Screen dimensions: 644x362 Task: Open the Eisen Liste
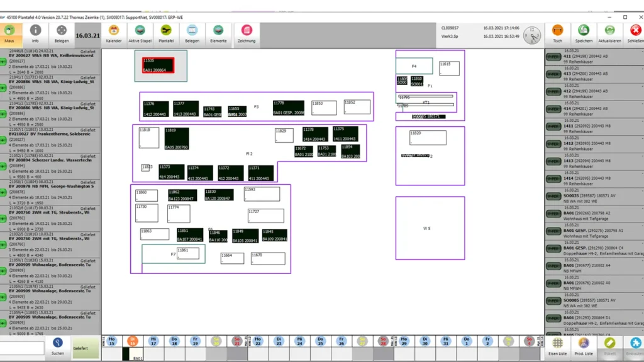[557, 346]
